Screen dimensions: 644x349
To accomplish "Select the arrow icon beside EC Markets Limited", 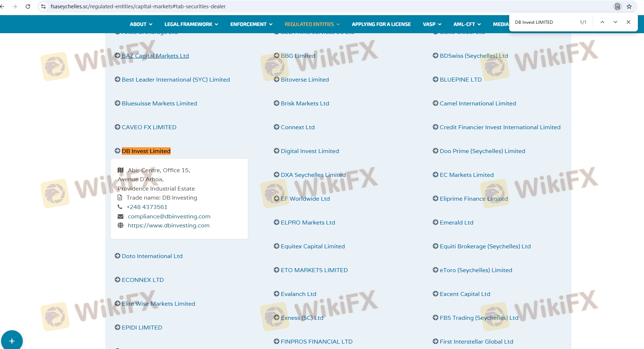I will point(435,175).
